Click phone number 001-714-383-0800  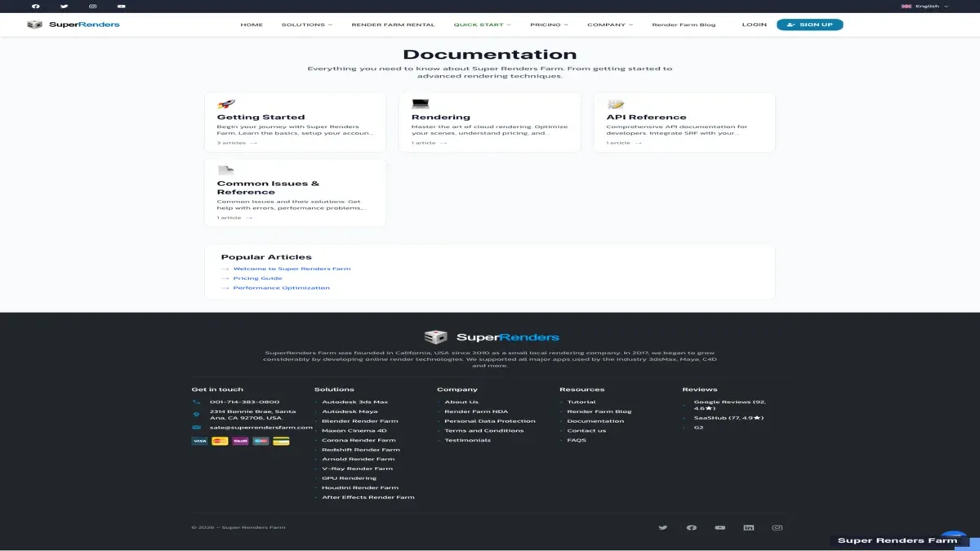coord(244,402)
